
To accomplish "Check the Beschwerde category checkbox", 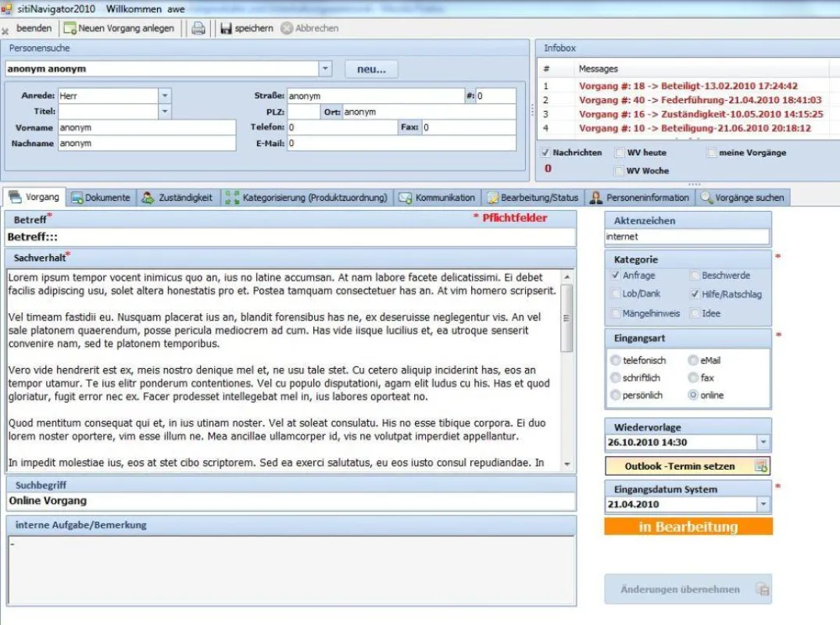I will click(695, 275).
